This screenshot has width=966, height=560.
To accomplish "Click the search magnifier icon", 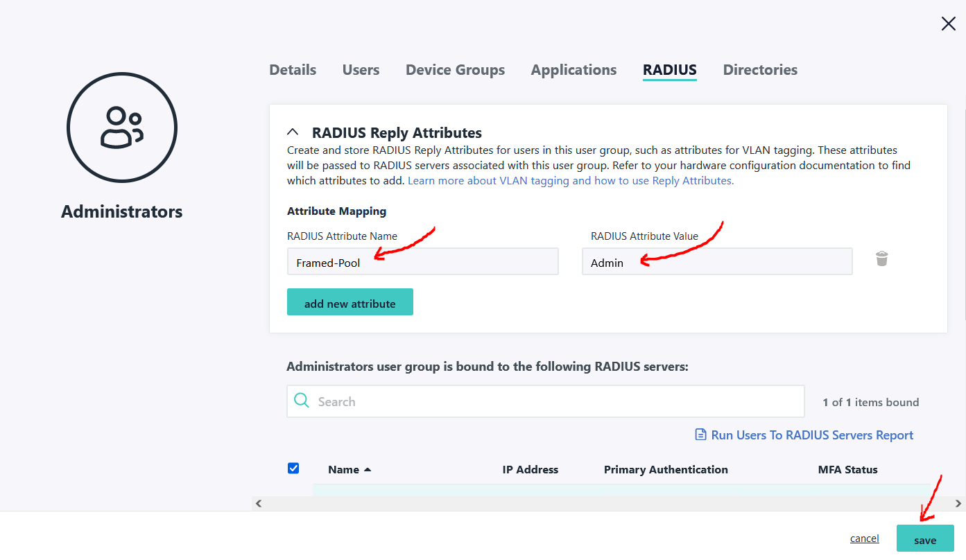I will click(301, 401).
